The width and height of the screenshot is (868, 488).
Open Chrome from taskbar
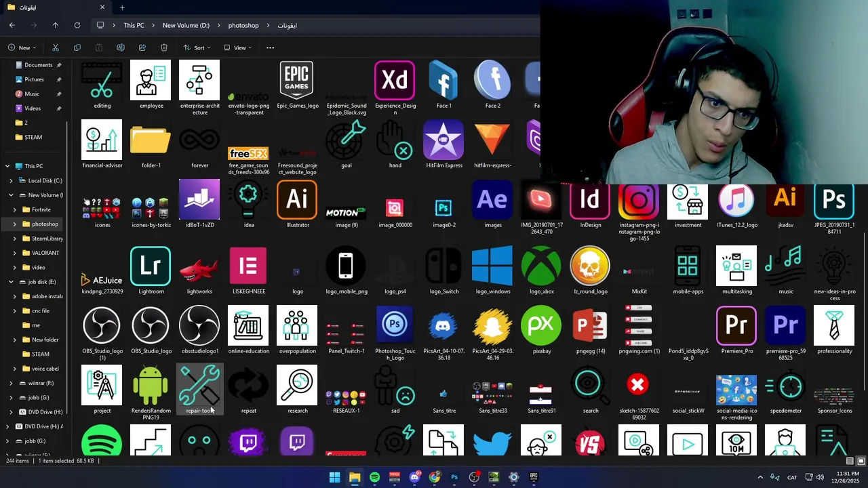coord(434,477)
